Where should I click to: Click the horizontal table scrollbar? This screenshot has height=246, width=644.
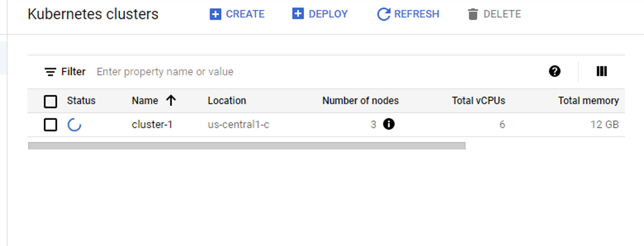(x=247, y=146)
